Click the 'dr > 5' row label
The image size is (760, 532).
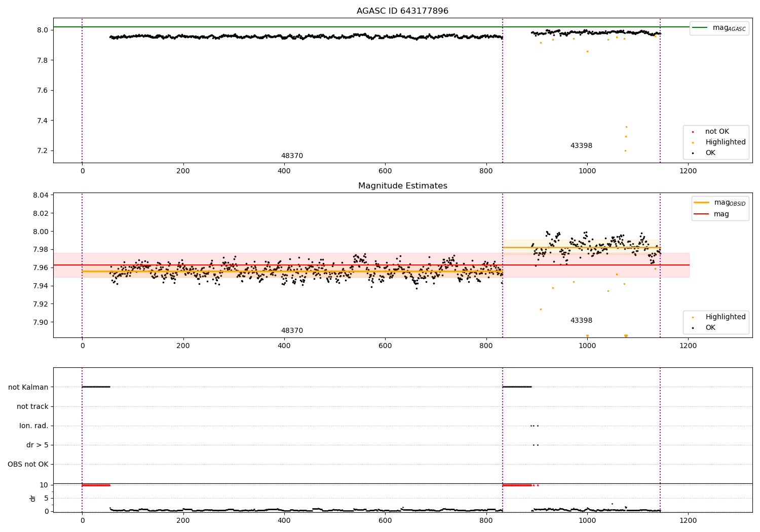tap(37, 445)
